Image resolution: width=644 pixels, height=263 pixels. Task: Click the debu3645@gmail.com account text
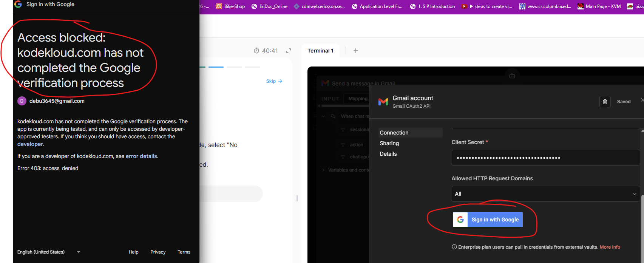coord(57,101)
